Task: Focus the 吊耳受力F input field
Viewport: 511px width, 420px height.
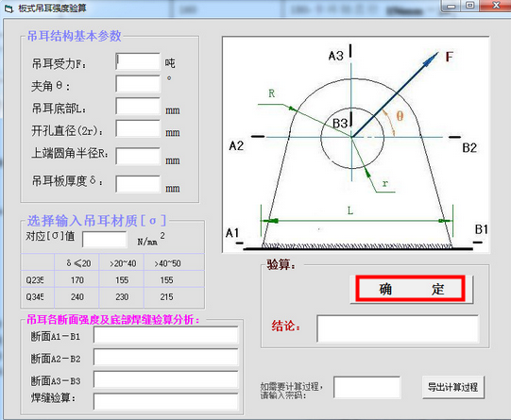Action: [x=138, y=61]
